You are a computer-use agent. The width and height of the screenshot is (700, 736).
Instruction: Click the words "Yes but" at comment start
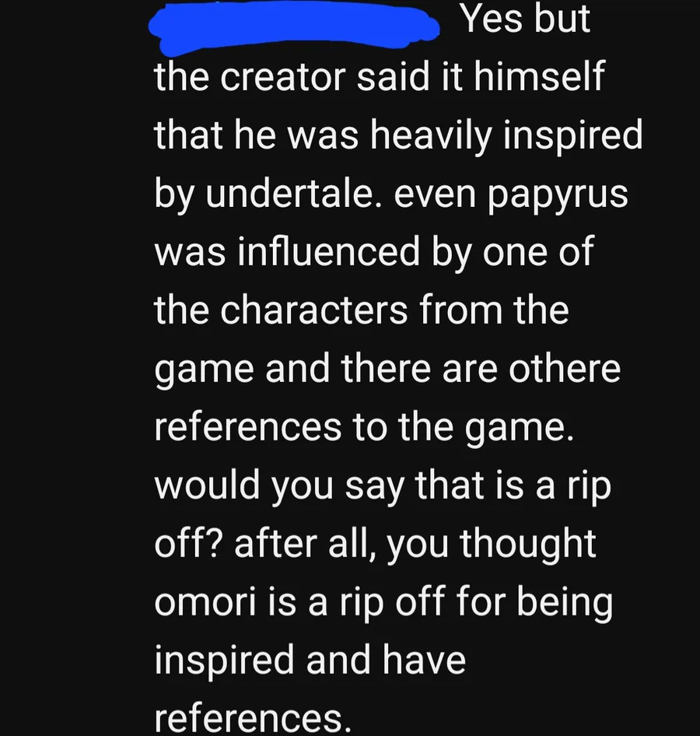click(x=525, y=19)
